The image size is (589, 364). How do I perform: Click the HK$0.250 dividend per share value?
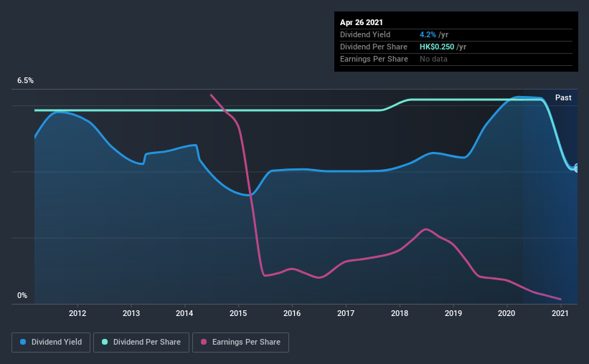[x=437, y=47]
